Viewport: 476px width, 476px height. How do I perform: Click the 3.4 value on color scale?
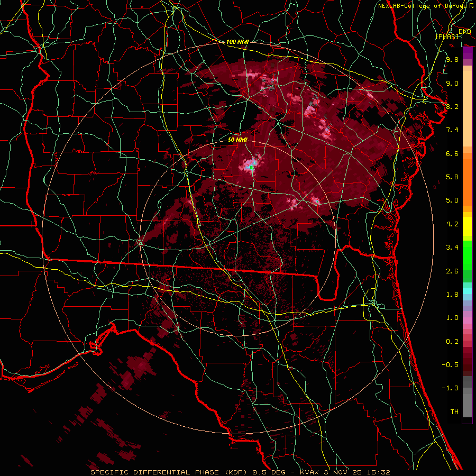point(452,248)
